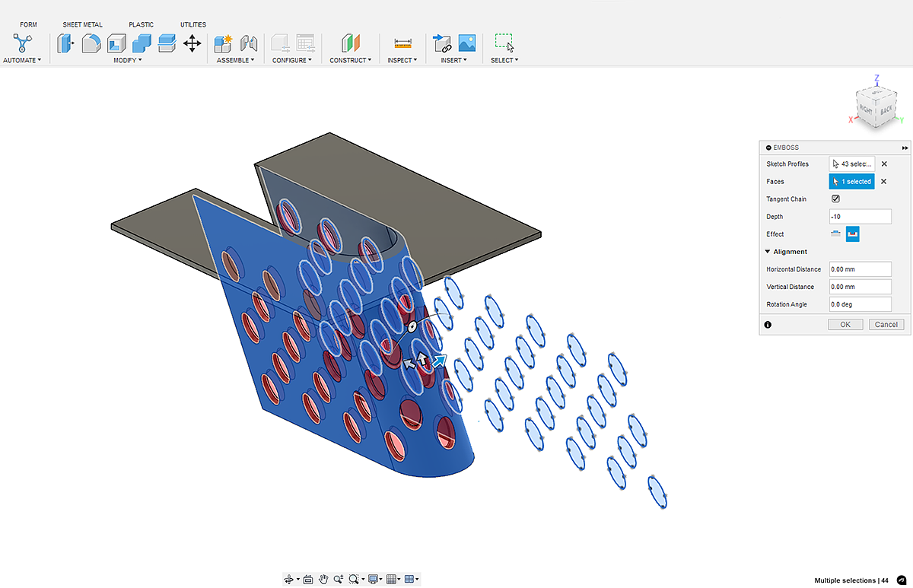913x588 pixels.
Task: Click the Depth input field
Action: tap(860, 217)
